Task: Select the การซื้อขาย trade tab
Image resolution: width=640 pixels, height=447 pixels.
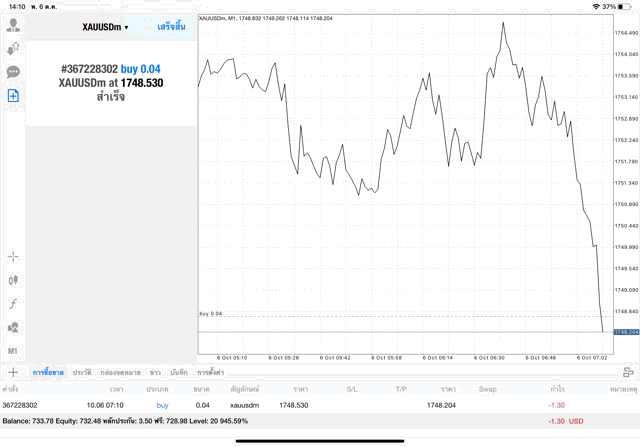Action: point(48,372)
